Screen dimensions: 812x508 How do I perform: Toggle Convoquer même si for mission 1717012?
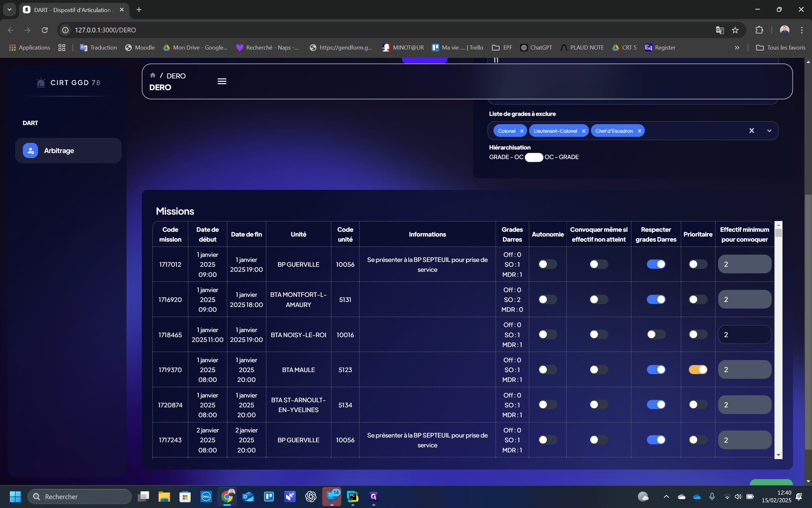coord(599,264)
